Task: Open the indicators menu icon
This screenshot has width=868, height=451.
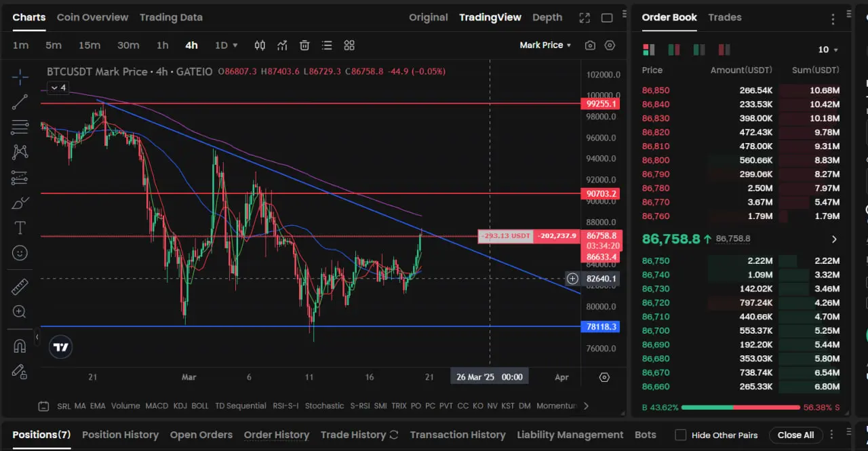Action: pos(282,45)
